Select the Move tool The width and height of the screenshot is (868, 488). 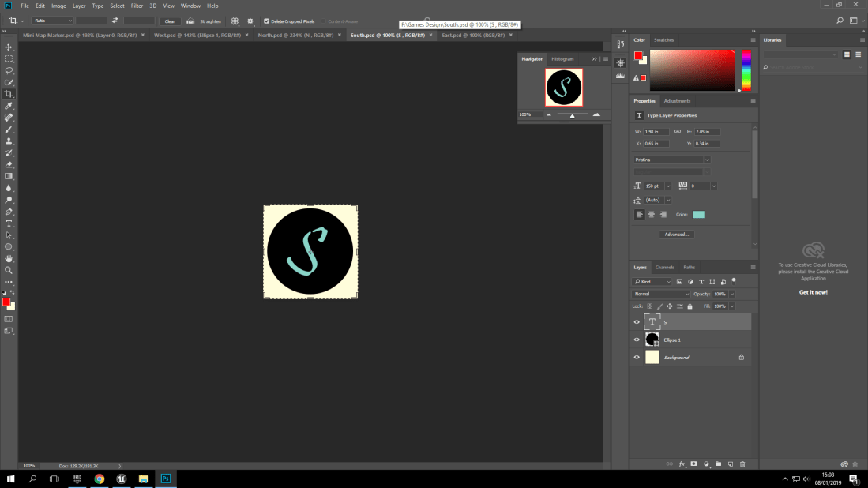[9, 47]
